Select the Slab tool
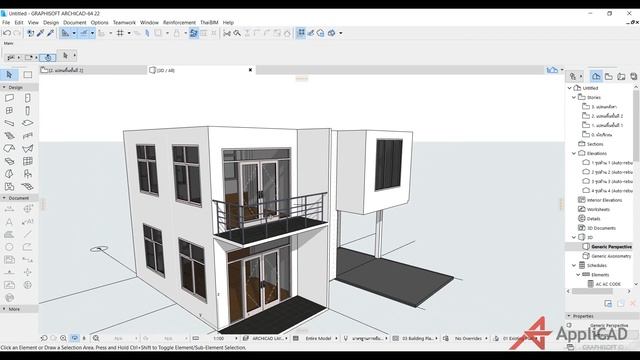 28,123
